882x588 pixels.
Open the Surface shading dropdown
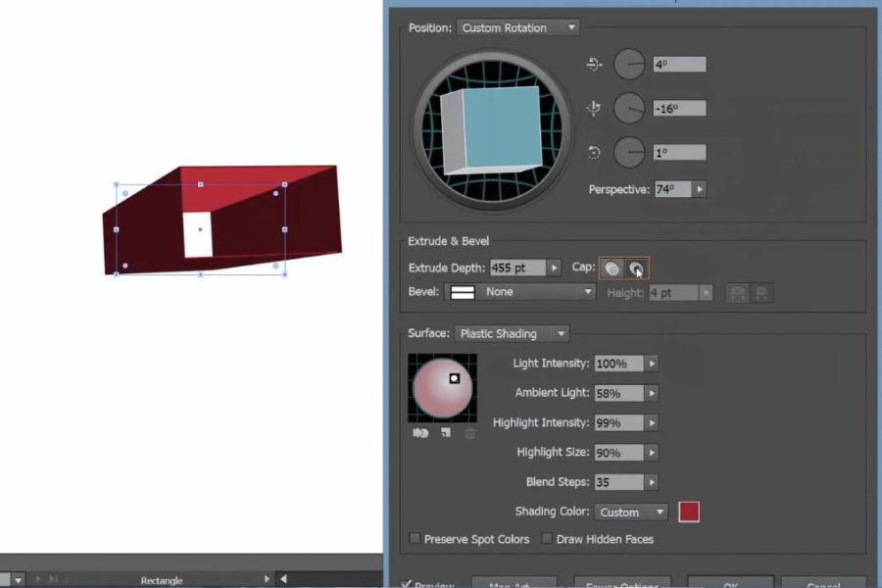pos(511,333)
